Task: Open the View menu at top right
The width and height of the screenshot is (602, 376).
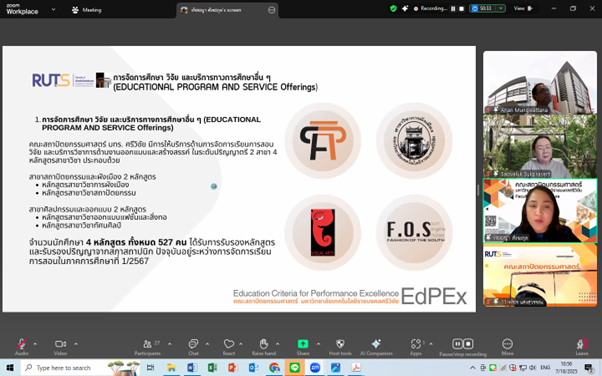Action: (523, 8)
